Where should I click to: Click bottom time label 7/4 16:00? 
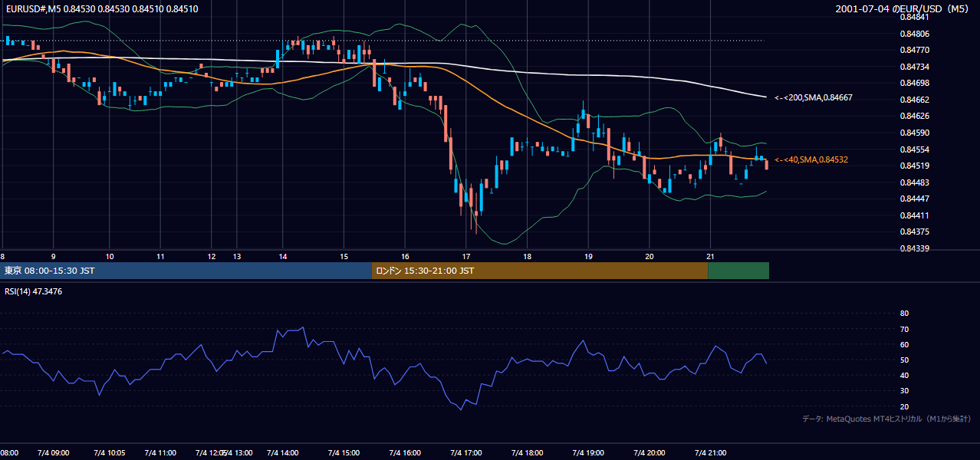[x=405, y=453]
